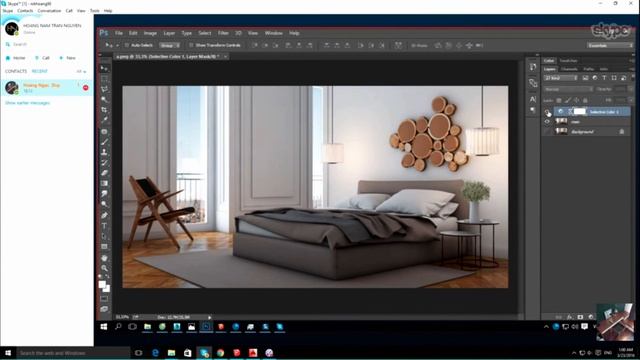Select the Spot Healing Brush tool
The width and height of the screenshot is (640, 360).
coord(104,131)
